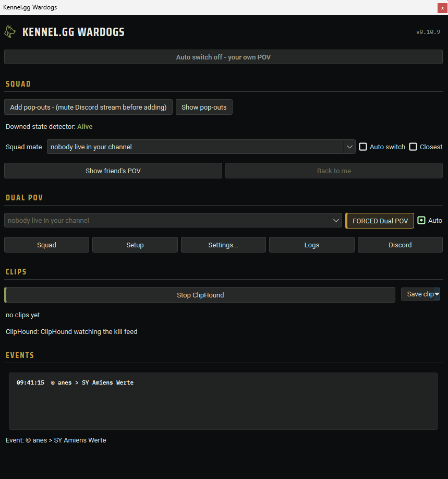Open the Setup tab
This screenshot has width=448, height=479.
pos(135,245)
